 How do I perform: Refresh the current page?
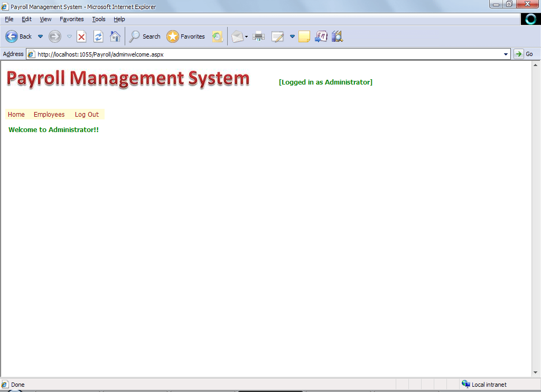pyautogui.click(x=98, y=36)
